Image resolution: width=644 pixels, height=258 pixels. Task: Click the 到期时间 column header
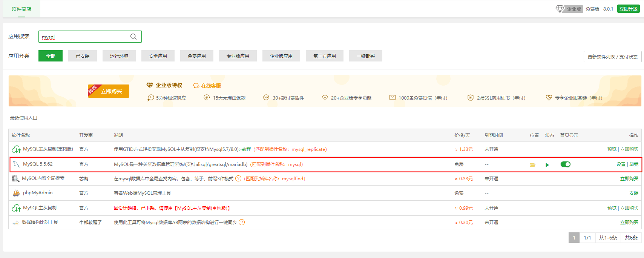click(x=494, y=135)
